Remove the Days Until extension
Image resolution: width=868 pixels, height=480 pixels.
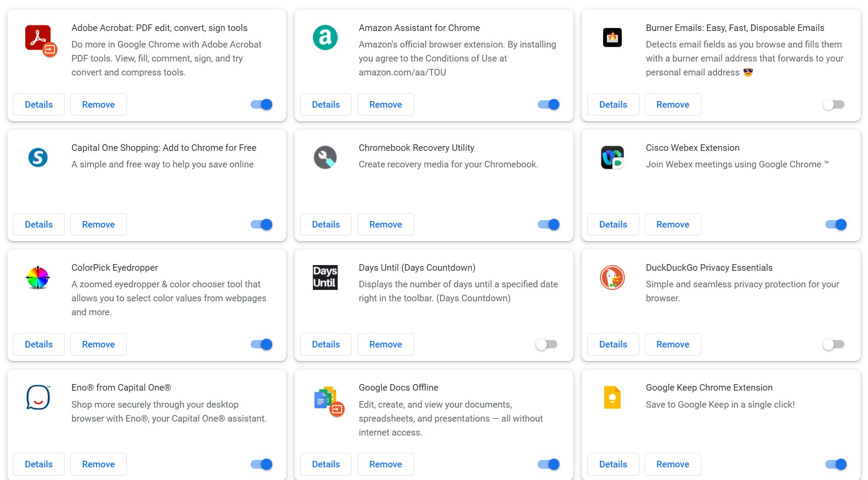[x=386, y=344]
